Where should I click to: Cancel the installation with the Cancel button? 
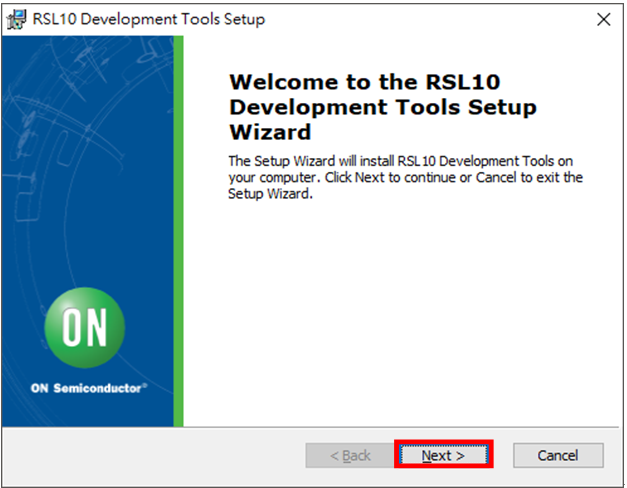click(558, 455)
